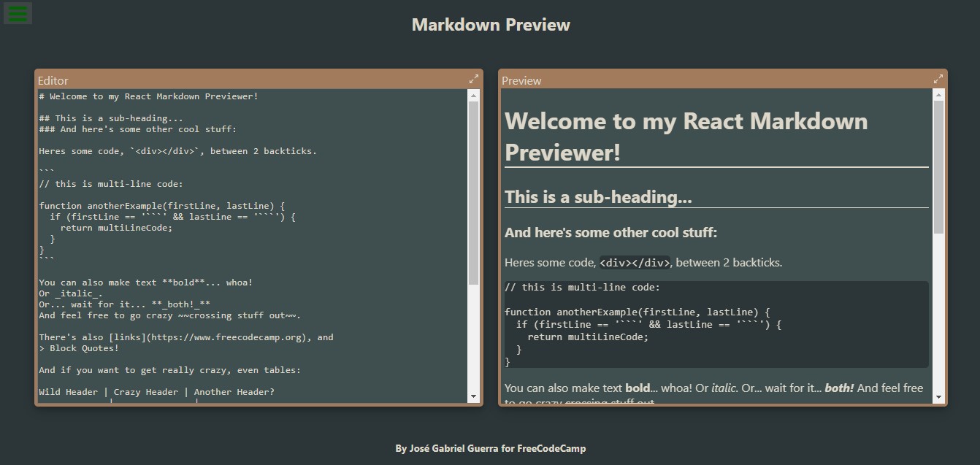Open the green hamburger menu
This screenshot has height=465, width=980.
(18, 13)
